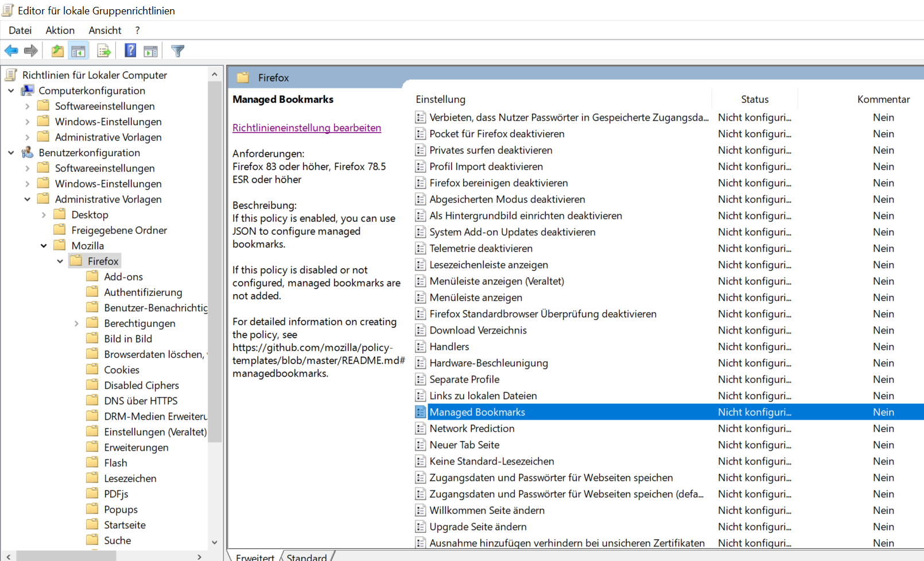Image resolution: width=924 pixels, height=561 pixels.
Task: Click the export list toolbar icon
Action: (104, 51)
